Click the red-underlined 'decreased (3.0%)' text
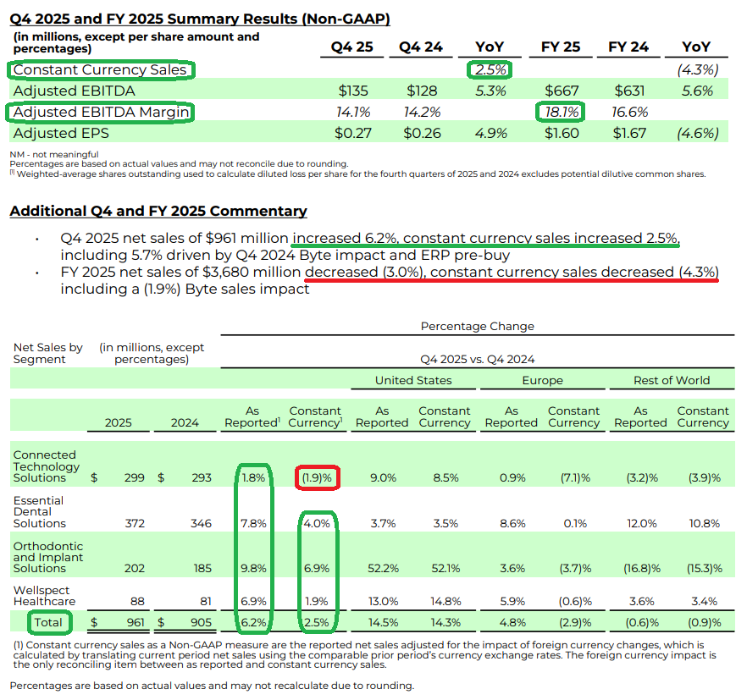Viewport: 747px width, 700px height. (x=365, y=273)
